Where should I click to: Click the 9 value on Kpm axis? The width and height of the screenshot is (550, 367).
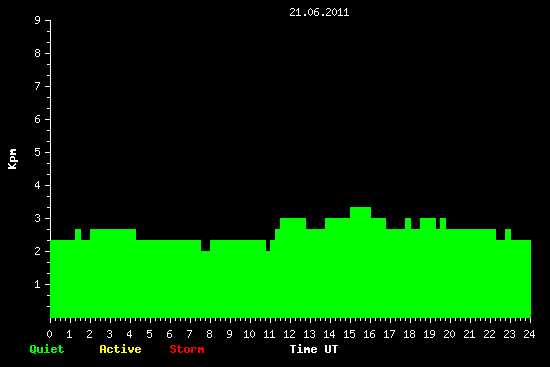[38, 20]
